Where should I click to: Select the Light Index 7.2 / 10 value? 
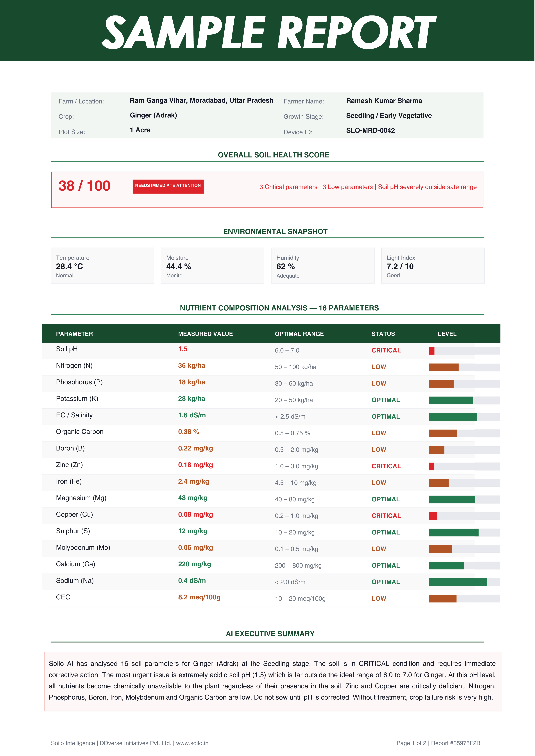click(400, 266)
